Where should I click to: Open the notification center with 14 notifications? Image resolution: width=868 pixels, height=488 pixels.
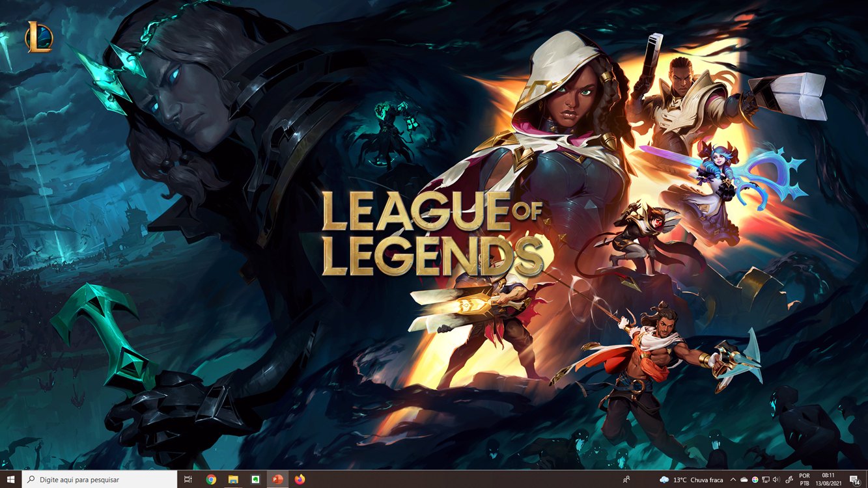(x=855, y=480)
